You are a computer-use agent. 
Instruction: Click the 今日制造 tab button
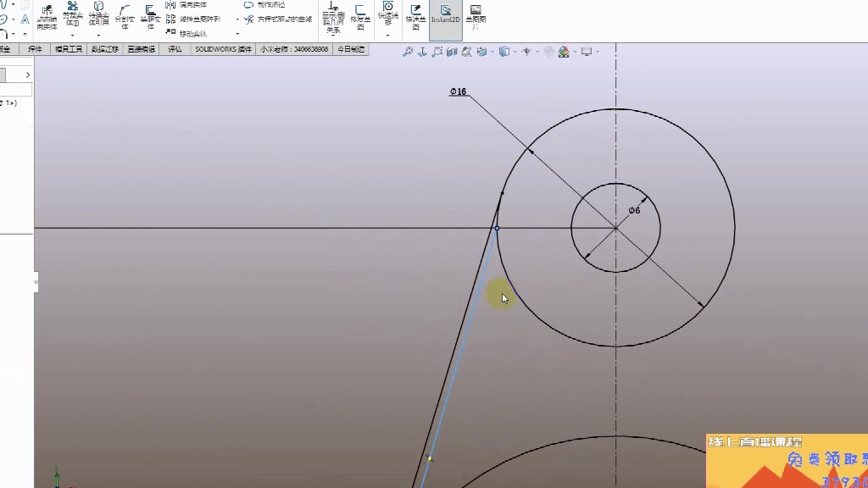pos(351,49)
